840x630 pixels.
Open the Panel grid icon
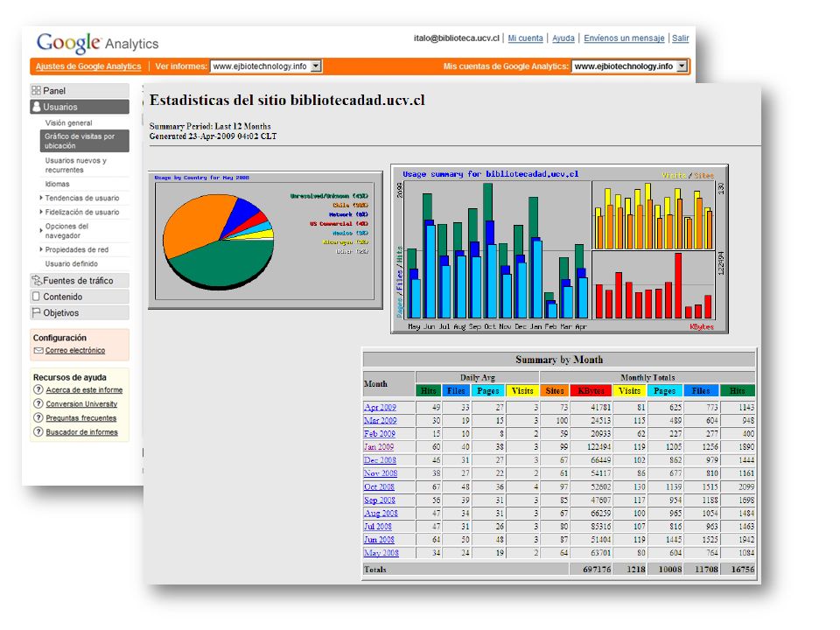[x=36, y=90]
